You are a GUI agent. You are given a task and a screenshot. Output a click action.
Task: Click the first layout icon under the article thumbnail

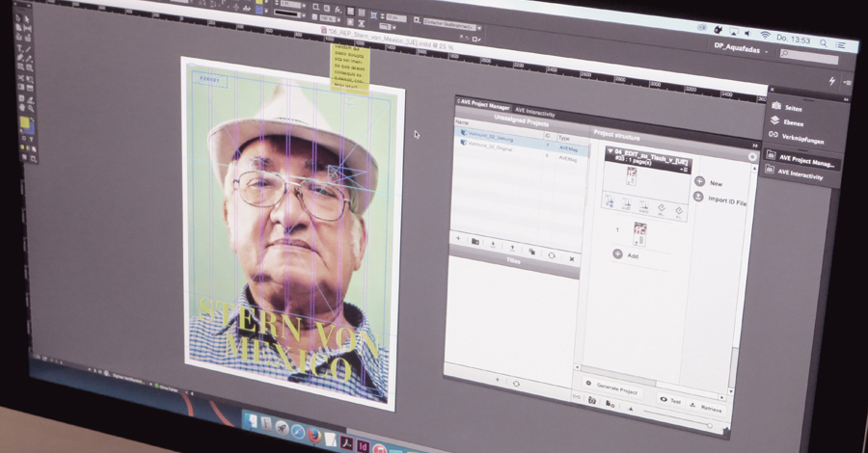click(609, 200)
